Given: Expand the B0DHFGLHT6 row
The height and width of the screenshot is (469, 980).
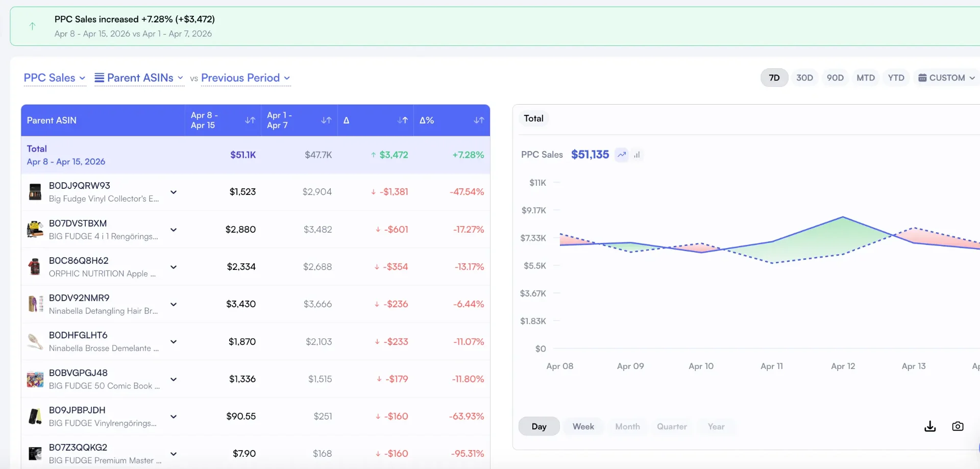Looking at the screenshot, I should 174,341.
